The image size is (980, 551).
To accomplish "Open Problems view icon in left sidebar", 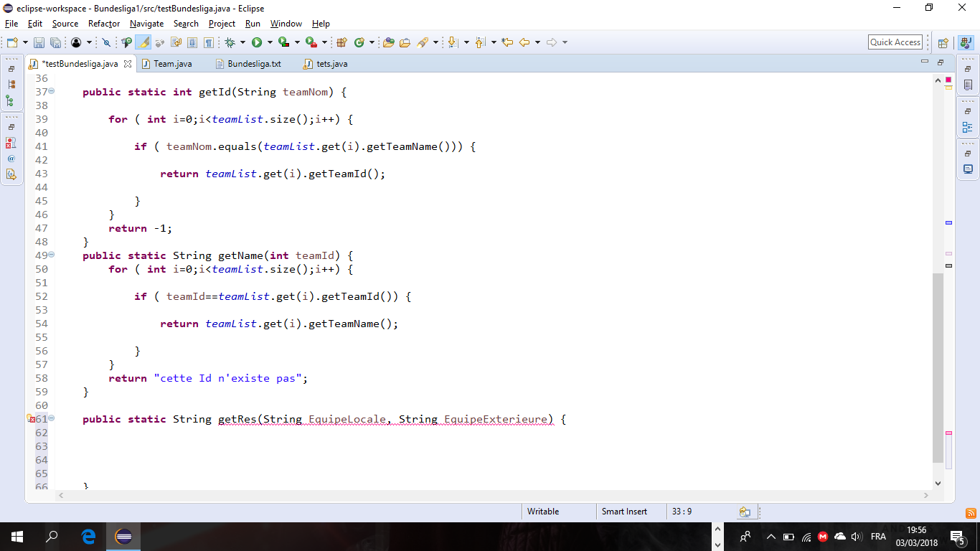I will point(11,143).
